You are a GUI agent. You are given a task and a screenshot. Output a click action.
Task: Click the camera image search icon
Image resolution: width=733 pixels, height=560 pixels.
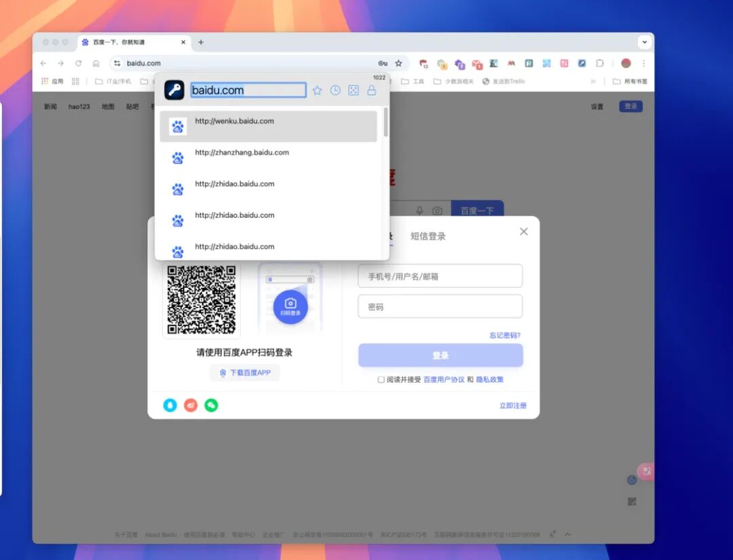point(437,211)
